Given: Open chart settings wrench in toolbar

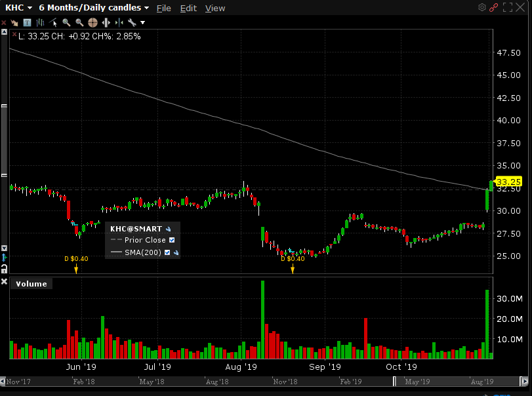Looking at the screenshot, I should click(x=132, y=22).
